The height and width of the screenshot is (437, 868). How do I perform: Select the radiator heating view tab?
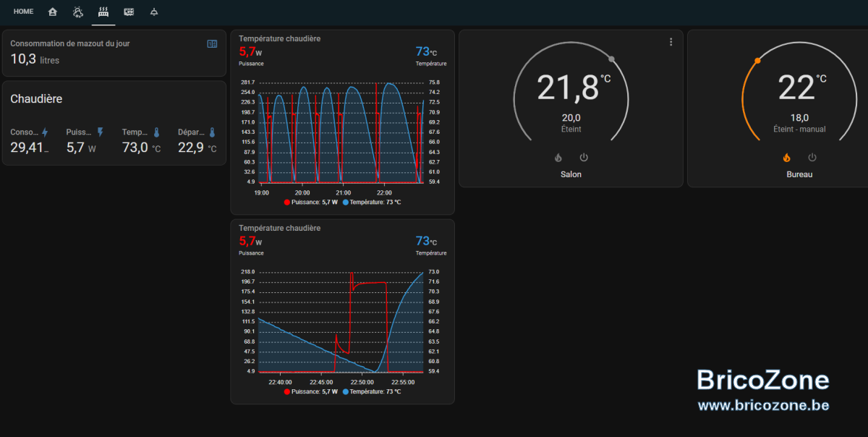pyautogui.click(x=103, y=12)
